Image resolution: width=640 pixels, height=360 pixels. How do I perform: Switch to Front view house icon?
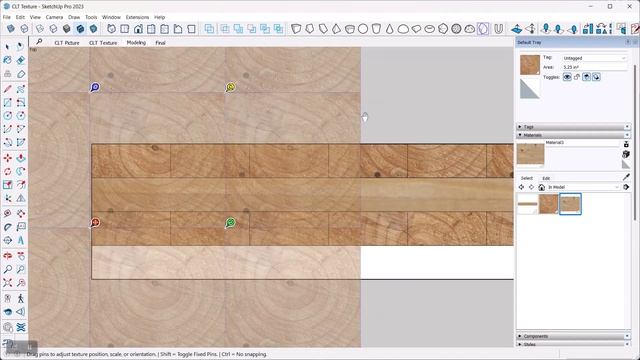pos(138,29)
